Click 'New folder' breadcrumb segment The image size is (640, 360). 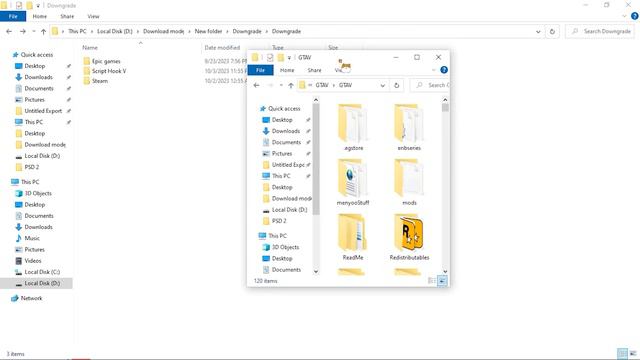pyautogui.click(x=208, y=31)
